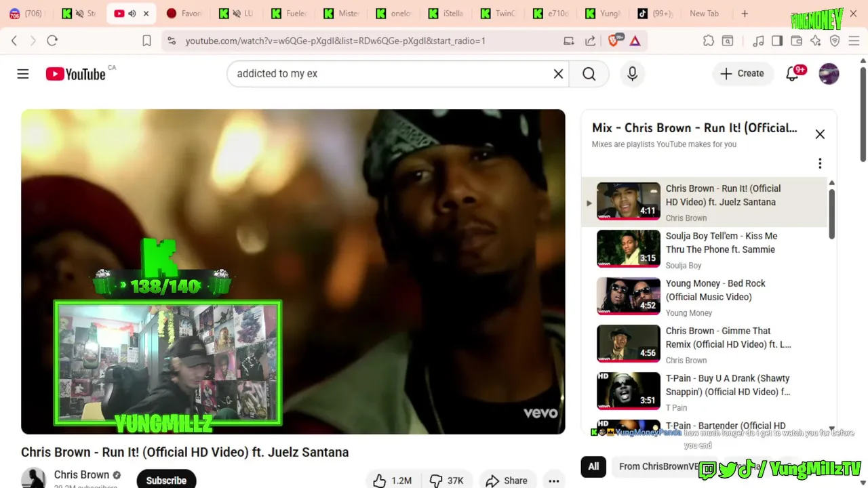Close the current YouTube tab
Screen dimensions: 868x488
pyautogui.click(x=146, y=14)
